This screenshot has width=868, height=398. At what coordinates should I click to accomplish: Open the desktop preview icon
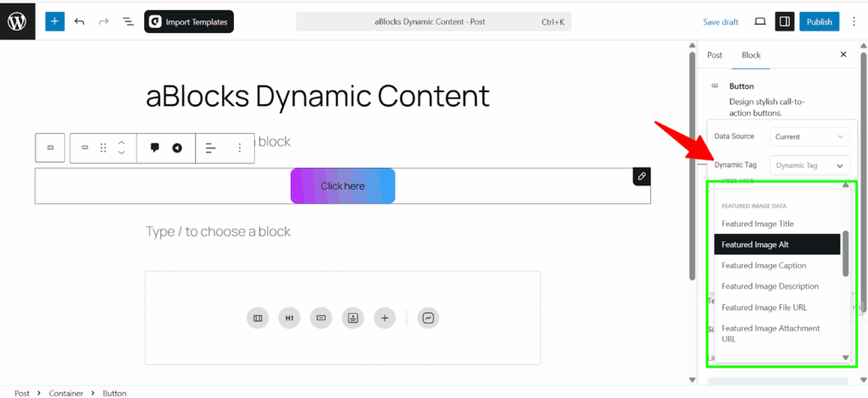[x=760, y=21]
